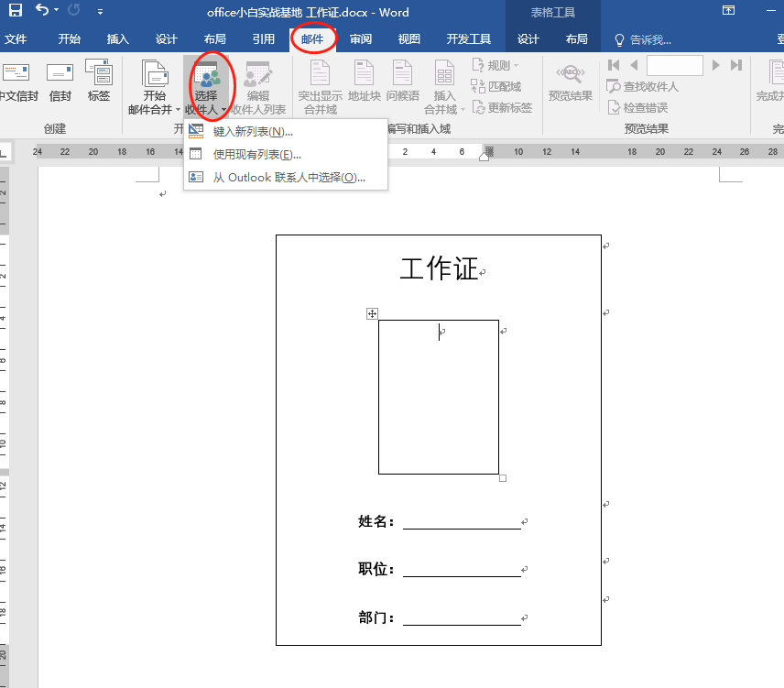Image resolution: width=784 pixels, height=688 pixels.
Task: Click the 告诉我 search box
Action: [643, 39]
